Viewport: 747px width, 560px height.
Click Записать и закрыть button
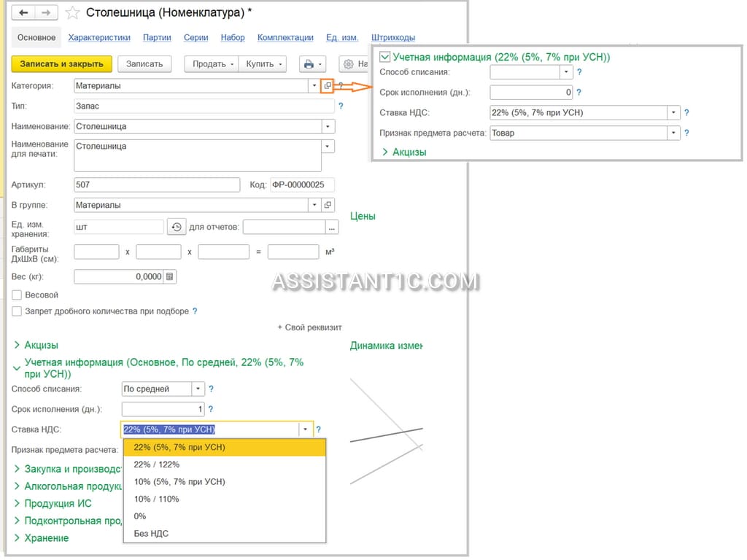click(61, 64)
